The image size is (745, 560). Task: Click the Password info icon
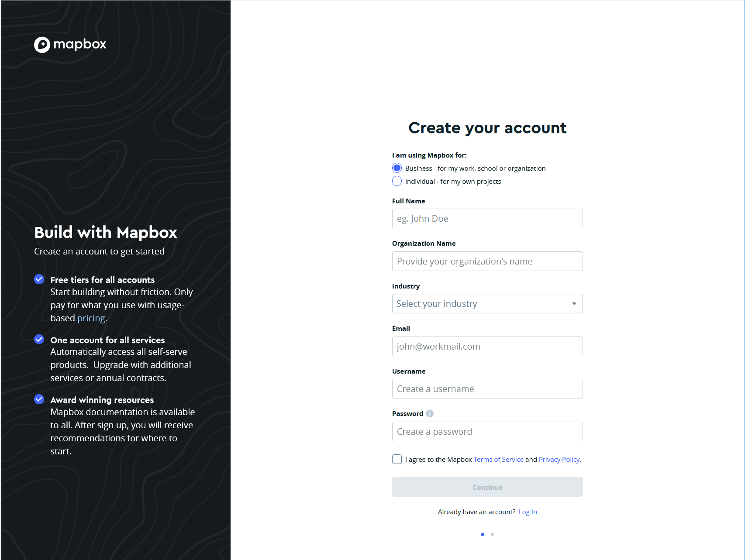point(430,413)
